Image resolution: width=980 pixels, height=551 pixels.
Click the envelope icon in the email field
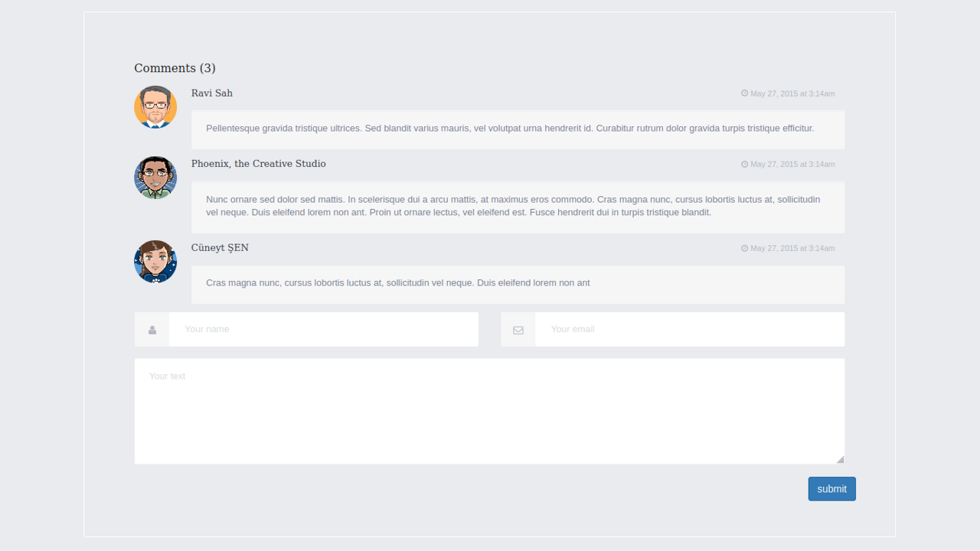coord(518,329)
